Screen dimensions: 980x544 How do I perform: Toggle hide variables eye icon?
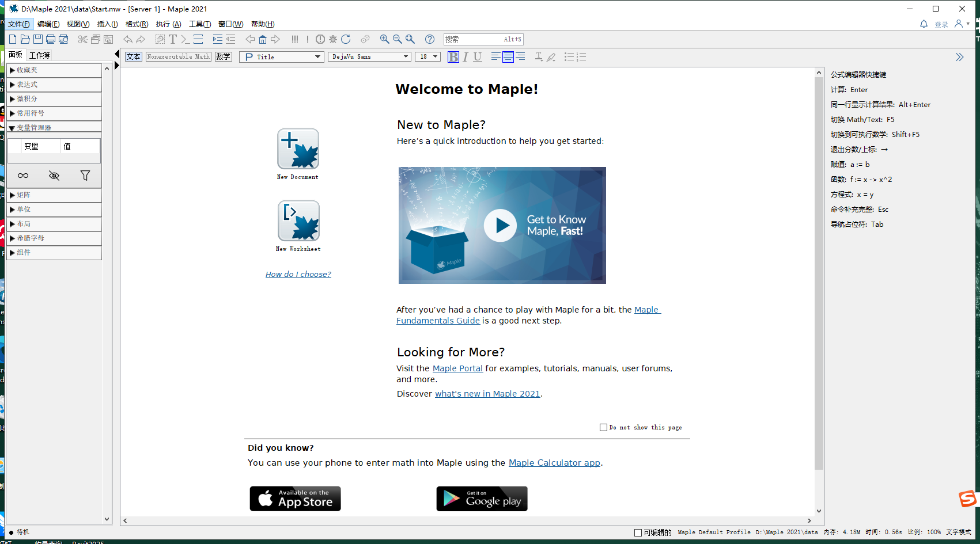(54, 176)
